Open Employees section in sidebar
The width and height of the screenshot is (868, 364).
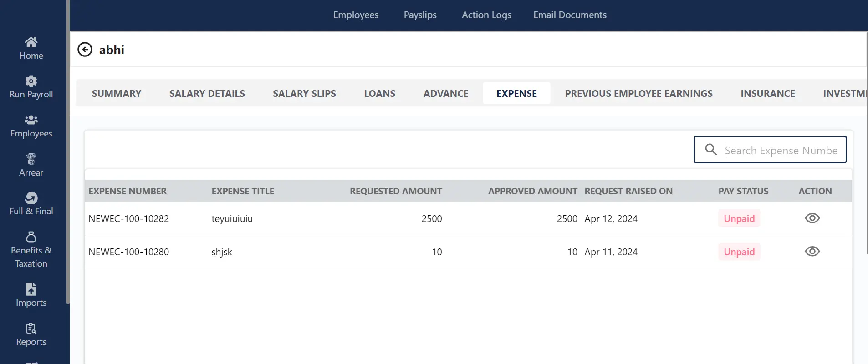pyautogui.click(x=31, y=126)
